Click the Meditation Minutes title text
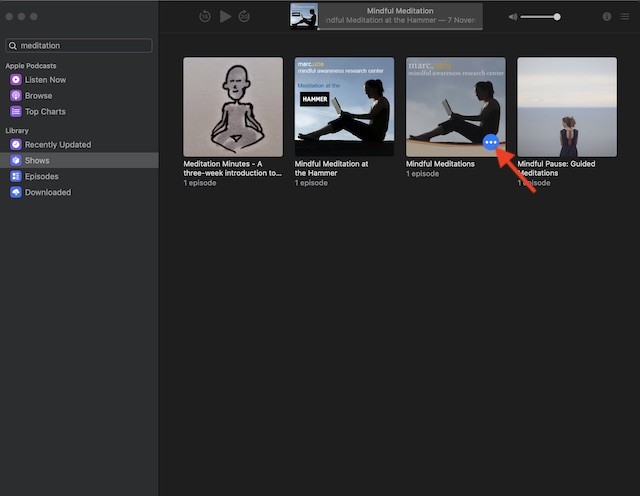The image size is (640, 496). coord(233,168)
